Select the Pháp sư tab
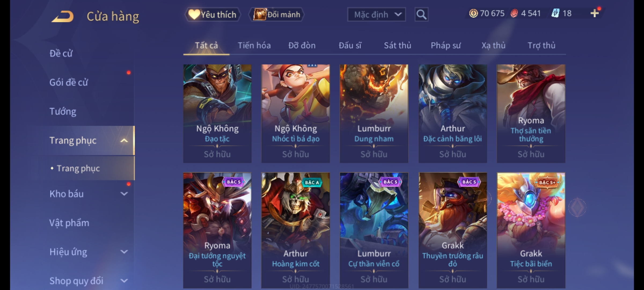Image resolution: width=644 pixels, height=290 pixels. pos(446,45)
